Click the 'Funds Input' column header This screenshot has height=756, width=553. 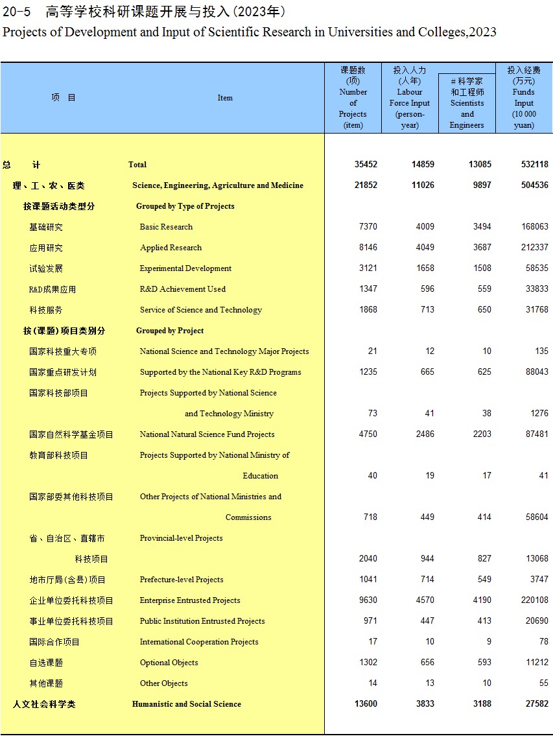[x=524, y=97]
